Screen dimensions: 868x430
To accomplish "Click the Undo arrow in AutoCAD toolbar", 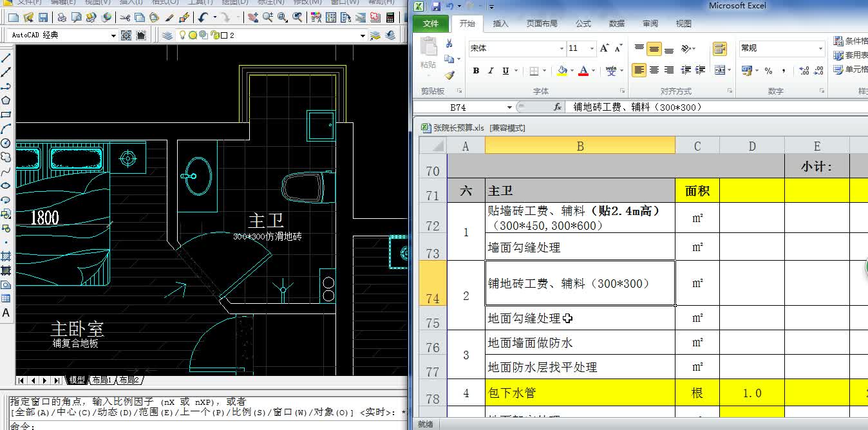I will click(x=202, y=18).
